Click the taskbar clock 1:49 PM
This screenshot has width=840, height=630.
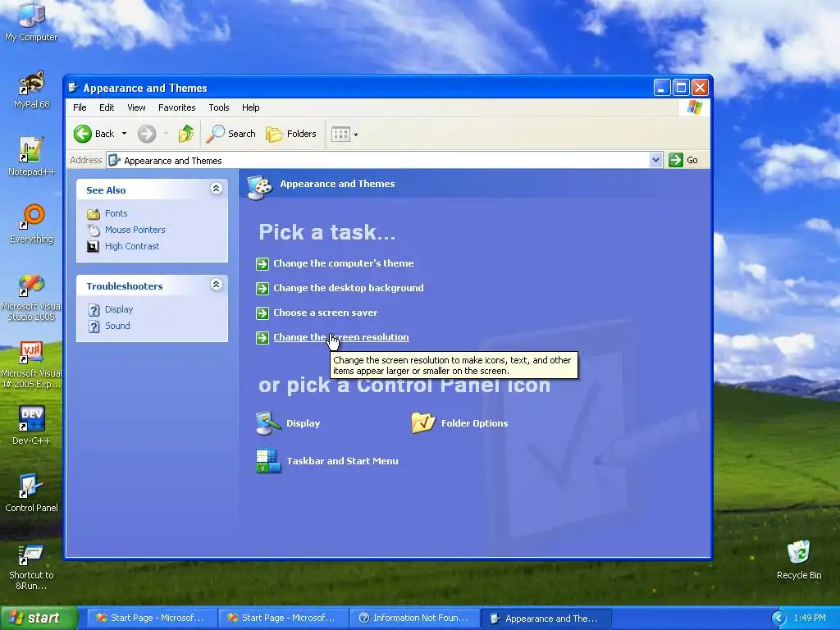tap(810, 619)
